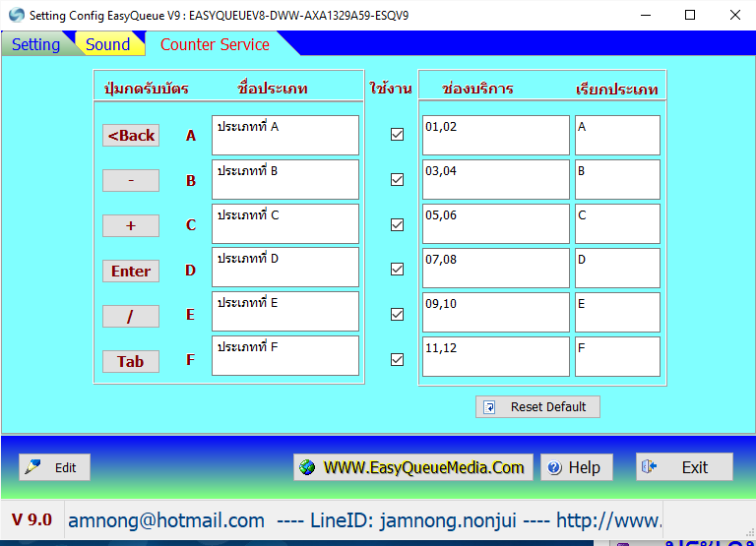
Task: Disable the checkbox for category D
Action: 397,269
